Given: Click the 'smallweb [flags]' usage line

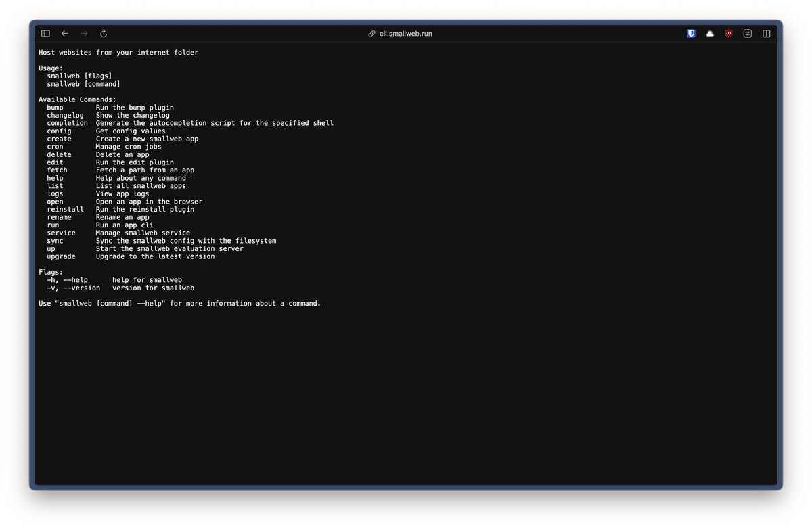Looking at the screenshot, I should click(79, 76).
